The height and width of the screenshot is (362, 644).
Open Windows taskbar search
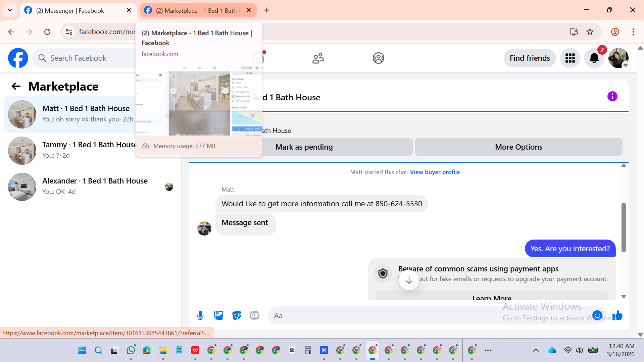click(98, 351)
